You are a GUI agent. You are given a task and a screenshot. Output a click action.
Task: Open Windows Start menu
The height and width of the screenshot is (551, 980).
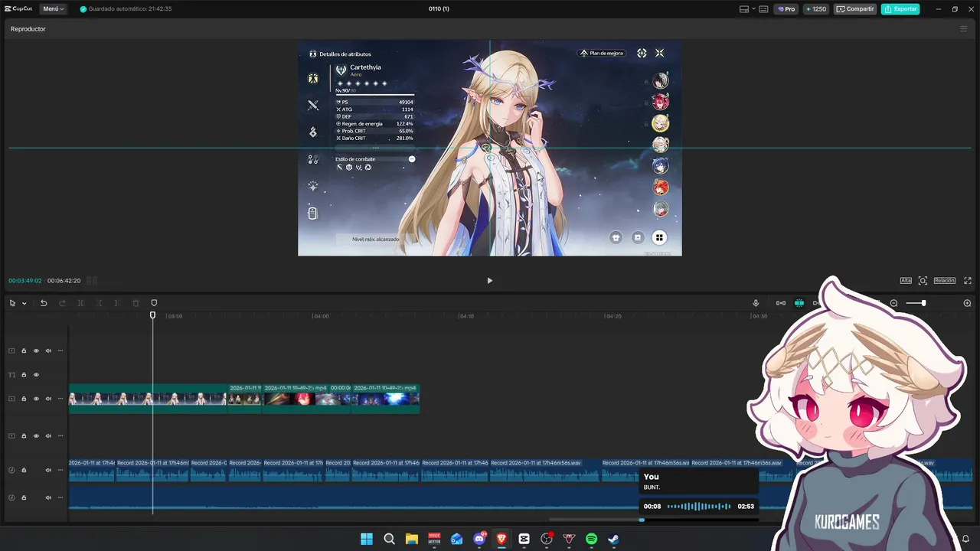click(367, 539)
